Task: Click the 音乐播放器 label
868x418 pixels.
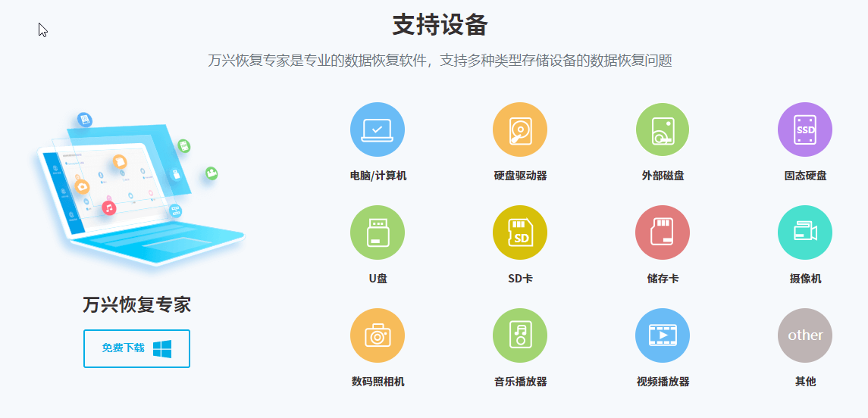Action: coord(520,382)
